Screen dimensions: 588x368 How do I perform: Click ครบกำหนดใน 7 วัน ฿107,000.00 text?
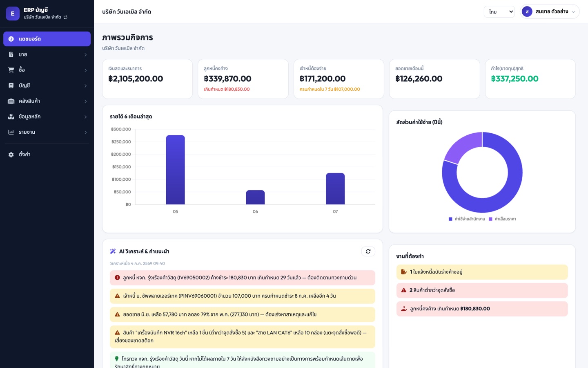click(x=330, y=89)
